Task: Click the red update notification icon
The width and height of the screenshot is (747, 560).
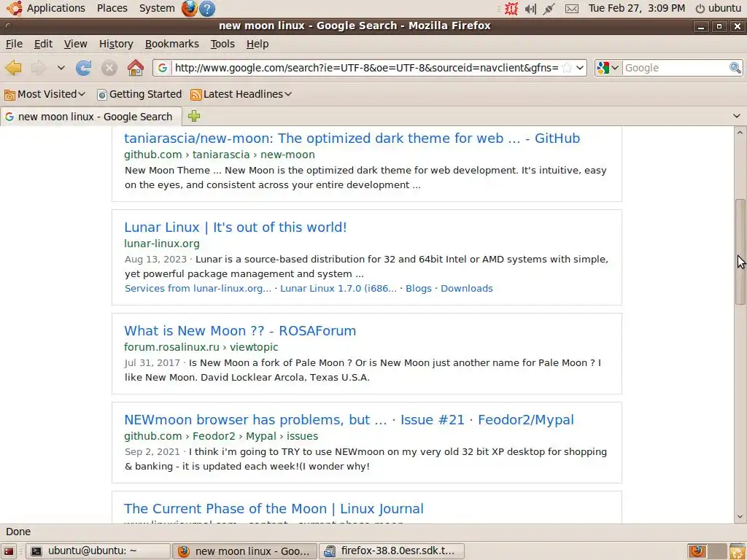Action: (511, 9)
